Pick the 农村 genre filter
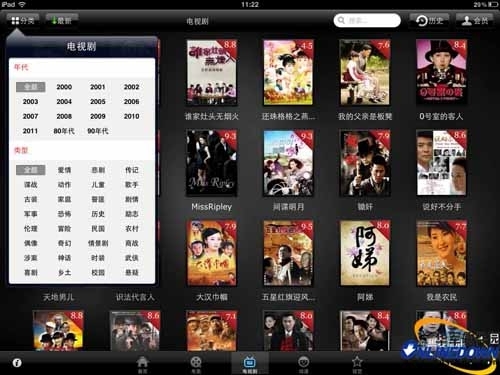The width and height of the screenshot is (500, 375). pyautogui.click(x=131, y=229)
